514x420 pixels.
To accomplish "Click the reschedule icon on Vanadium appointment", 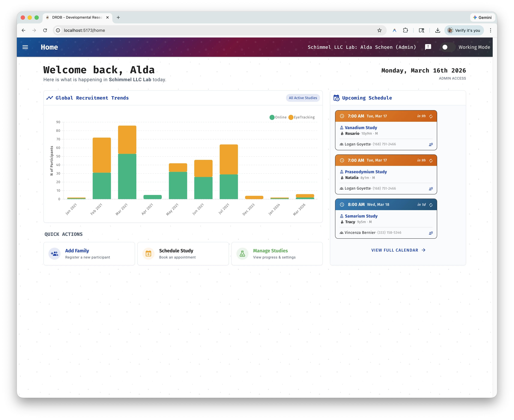I will click(431, 116).
